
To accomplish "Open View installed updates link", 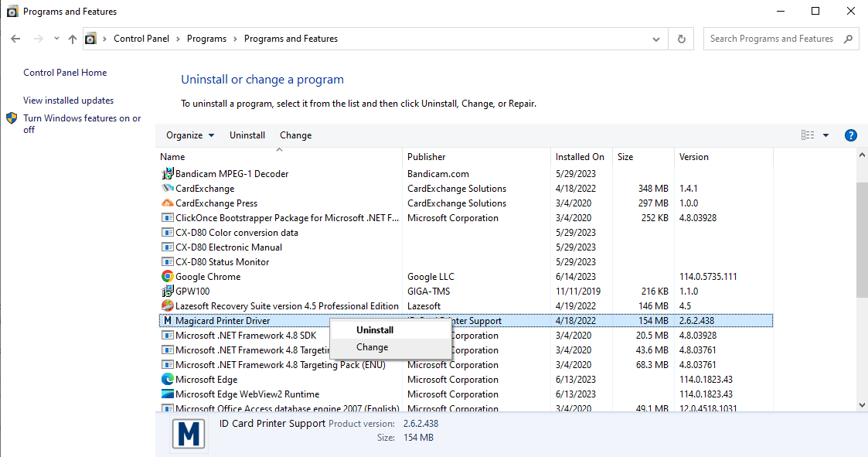I will coord(68,101).
